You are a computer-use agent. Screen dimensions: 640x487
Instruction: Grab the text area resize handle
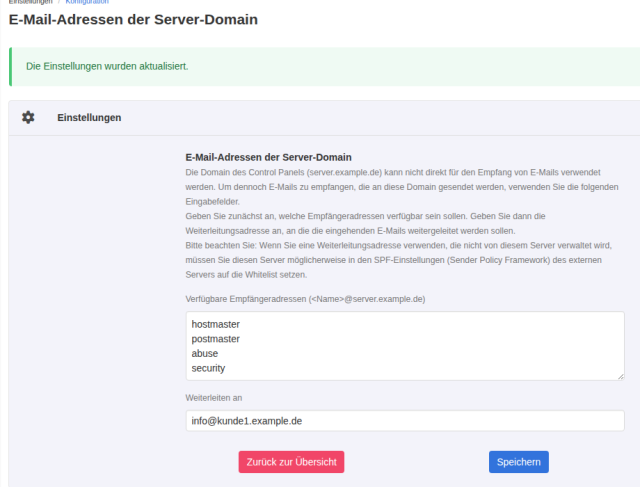621,377
